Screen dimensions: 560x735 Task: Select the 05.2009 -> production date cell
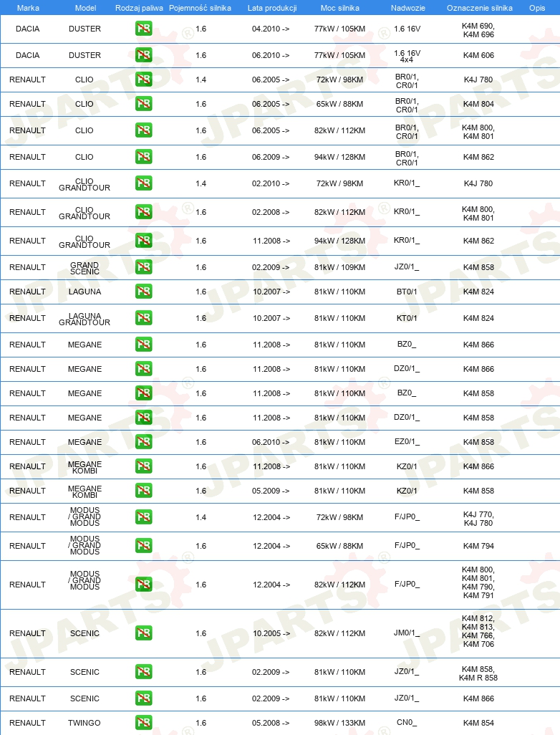(x=271, y=491)
